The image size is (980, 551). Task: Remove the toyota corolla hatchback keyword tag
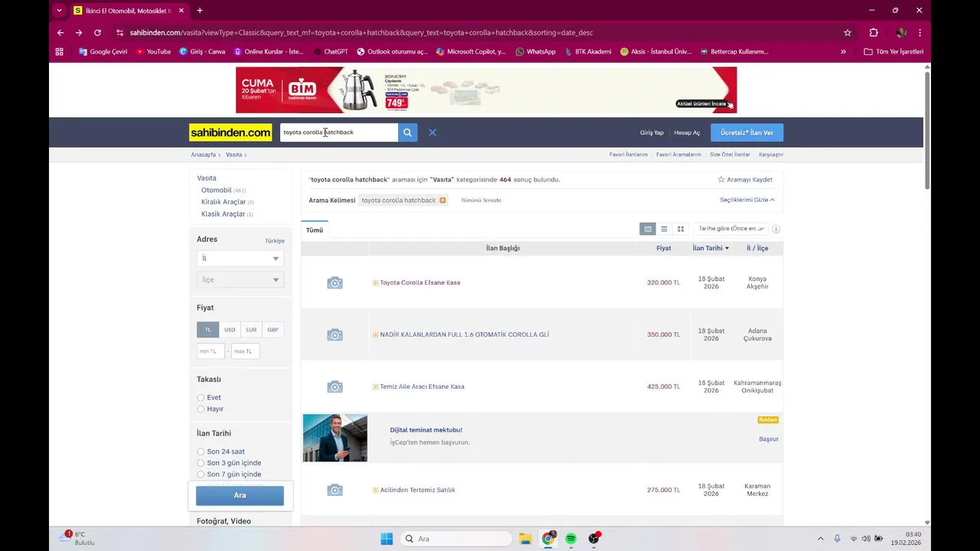tap(443, 201)
